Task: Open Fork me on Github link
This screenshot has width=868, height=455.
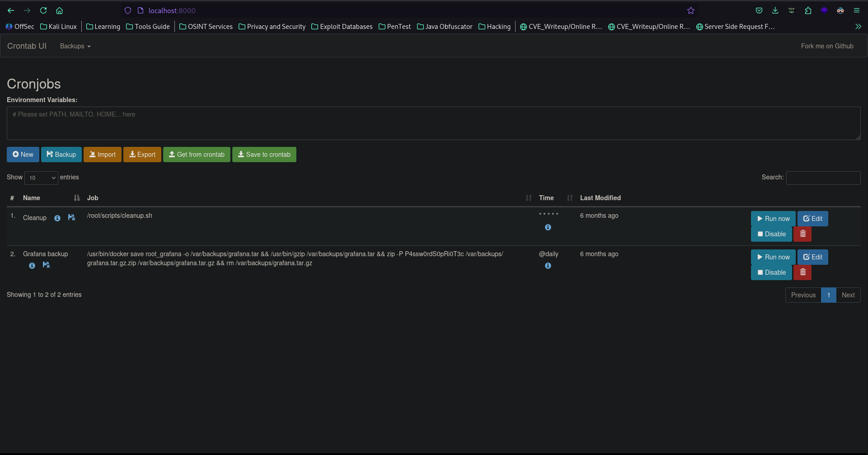Action: click(827, 46)
